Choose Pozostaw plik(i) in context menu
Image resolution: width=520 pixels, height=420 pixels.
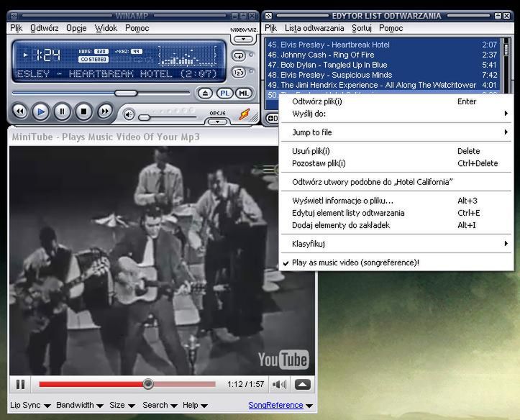click(x=396, y=163)
